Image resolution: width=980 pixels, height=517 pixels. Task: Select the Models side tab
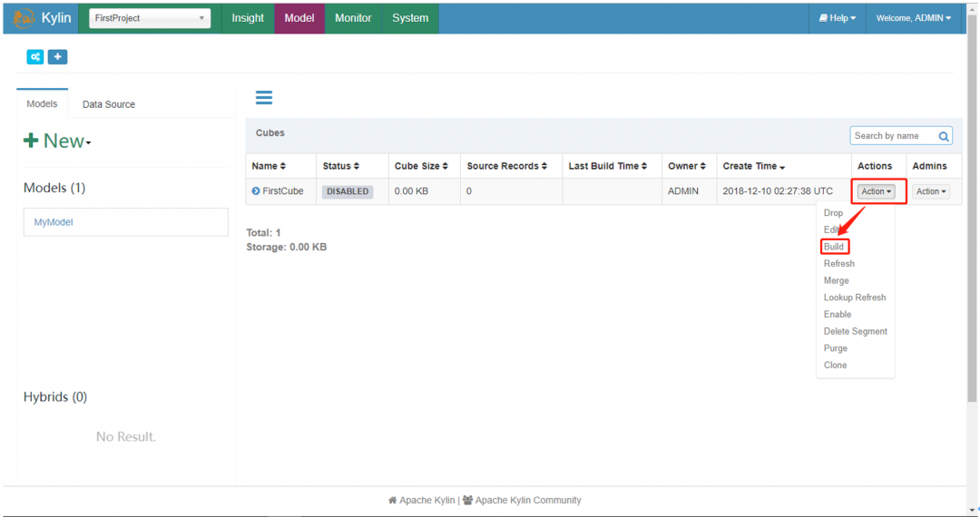[x=42, y=103]
